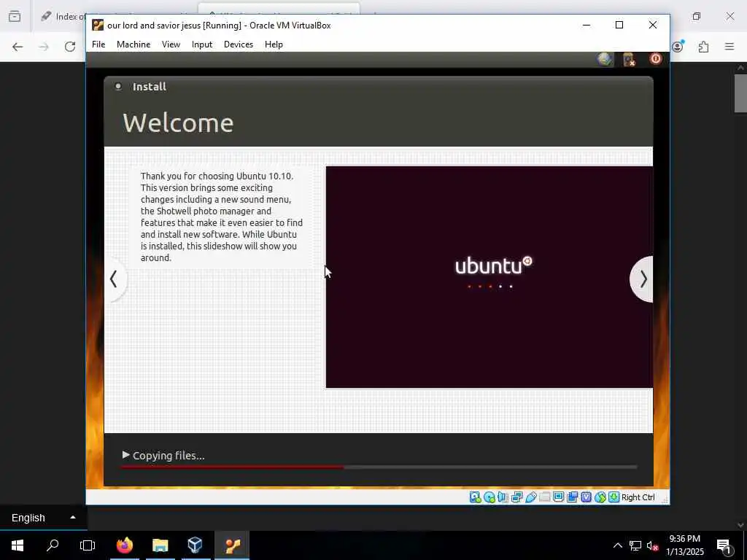Open the Windows Start menu
The width and height of the screenshot is (747, 560).
pyautogui.click(x=18, y=545)
